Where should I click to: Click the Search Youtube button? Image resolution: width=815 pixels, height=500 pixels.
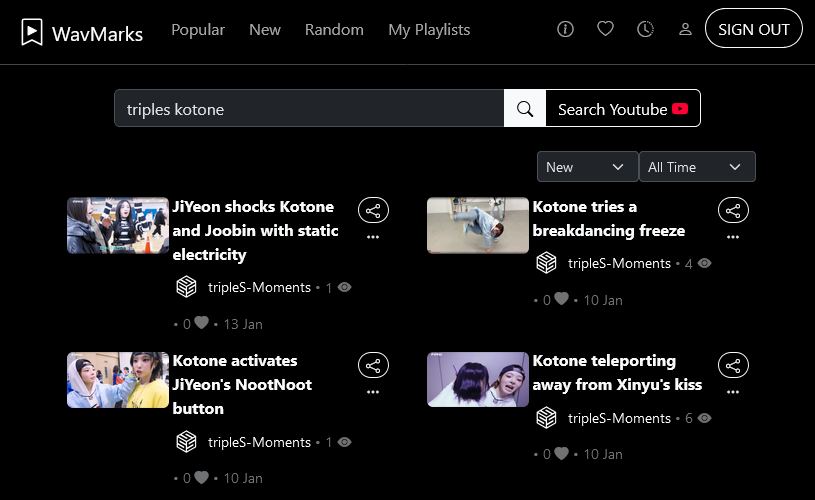tap(623, 109)
